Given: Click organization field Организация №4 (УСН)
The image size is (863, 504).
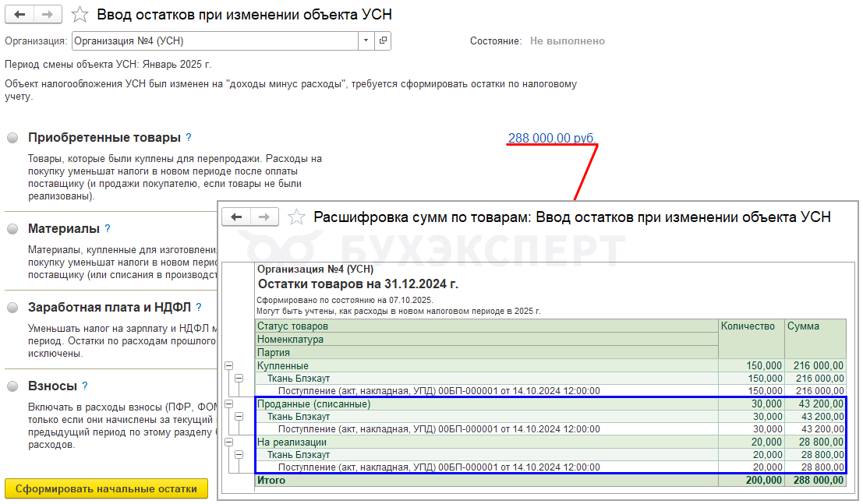Looking at the screenshot, I should pyautogui.click(x=215, y=41).
